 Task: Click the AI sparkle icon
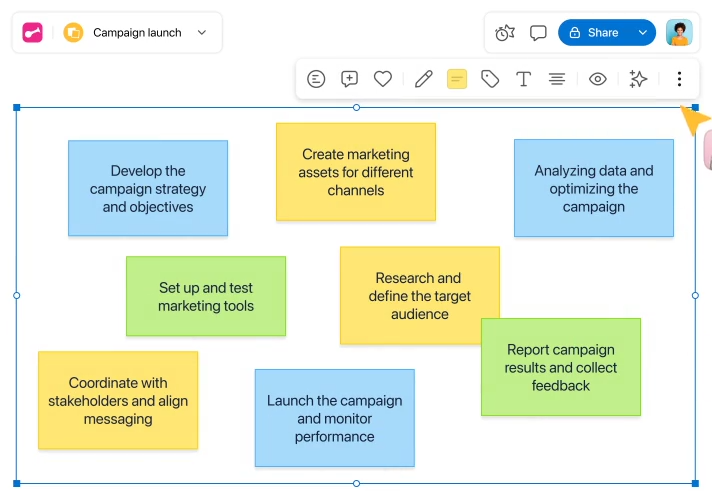click(x=638, y=79)
